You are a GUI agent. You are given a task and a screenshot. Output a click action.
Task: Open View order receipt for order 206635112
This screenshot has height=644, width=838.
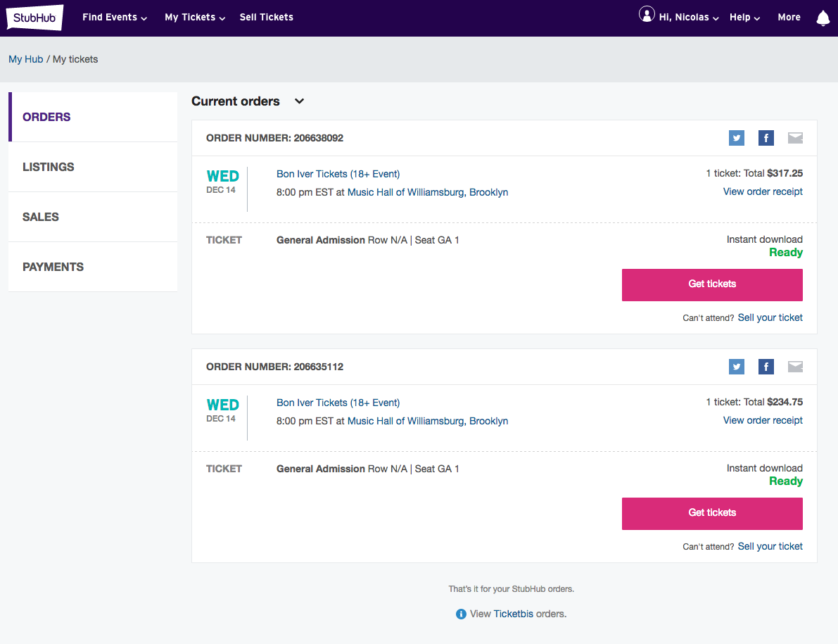[x=763, y=420]
